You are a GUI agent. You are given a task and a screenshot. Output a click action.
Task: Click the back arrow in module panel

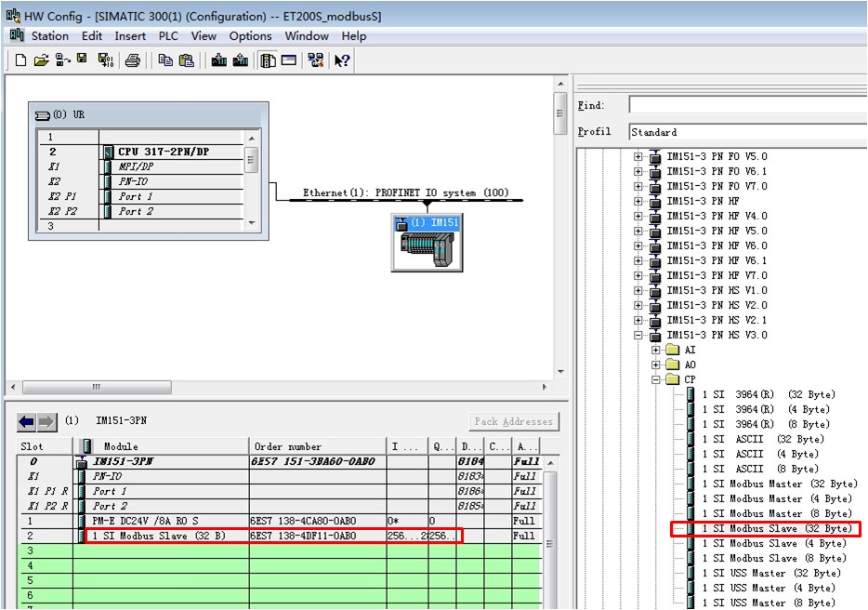coord(26,422)
